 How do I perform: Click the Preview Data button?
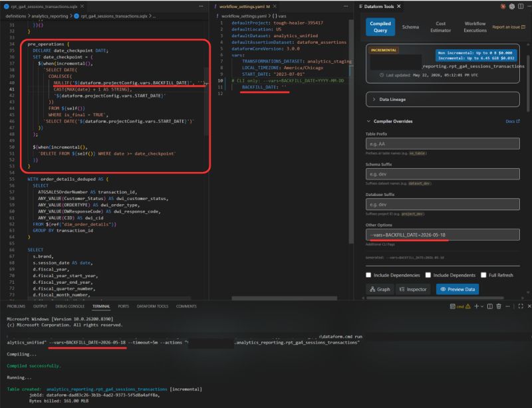[x=458, y=289]
